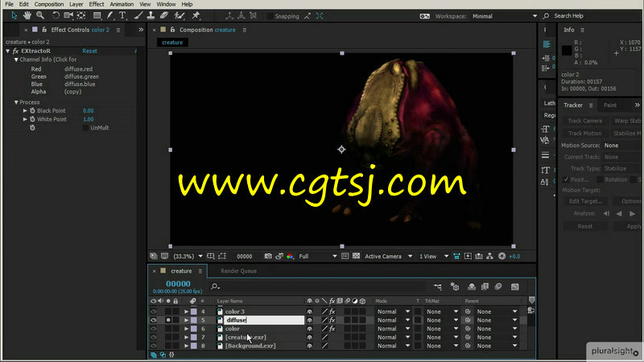Click the creature composition breadcrumb
The image size is (644, 362).
coord(172,43)
